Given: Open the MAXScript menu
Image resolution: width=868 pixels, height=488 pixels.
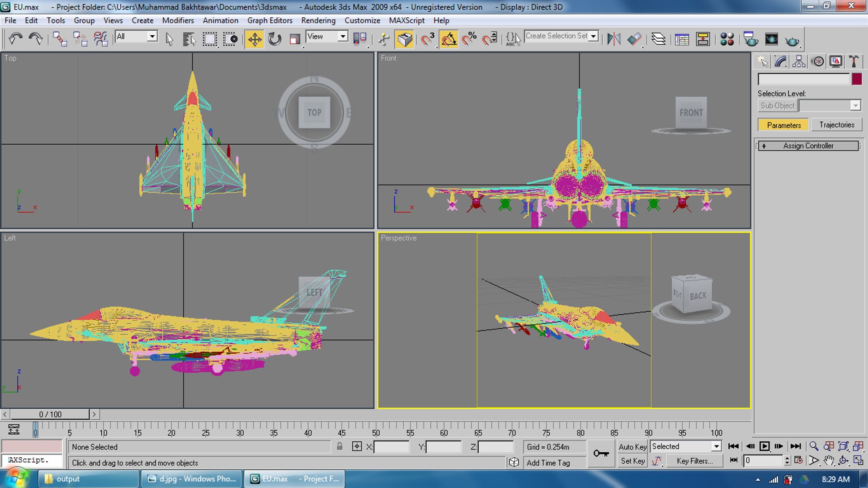Looking at the screenshot, I should (x=406, y=20).
